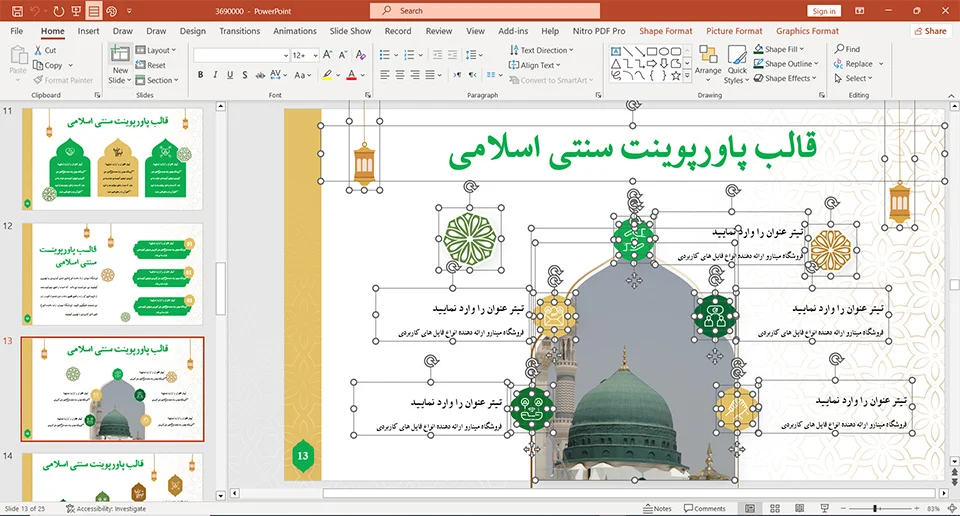
Task: Click the zoom slider handle
Action: [x=876, y=508]
